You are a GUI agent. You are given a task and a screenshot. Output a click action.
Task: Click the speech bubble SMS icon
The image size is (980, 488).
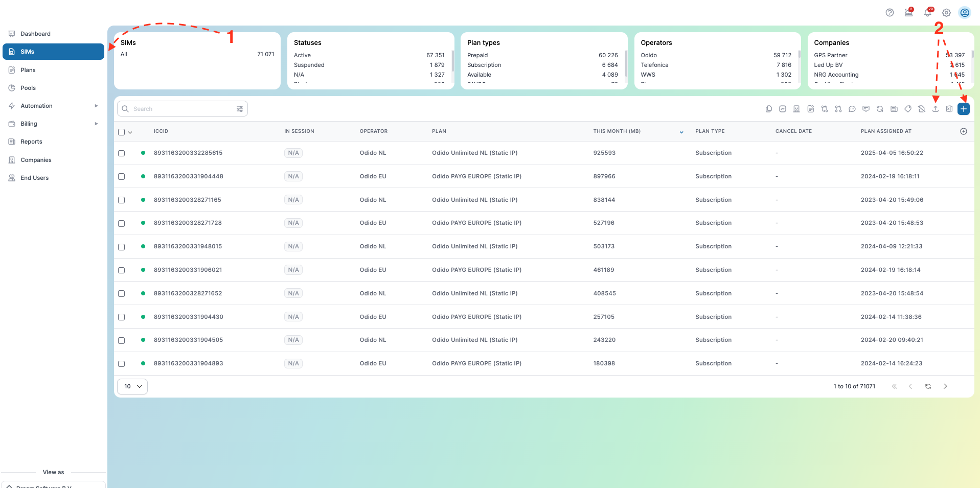[x=852, y=109]
